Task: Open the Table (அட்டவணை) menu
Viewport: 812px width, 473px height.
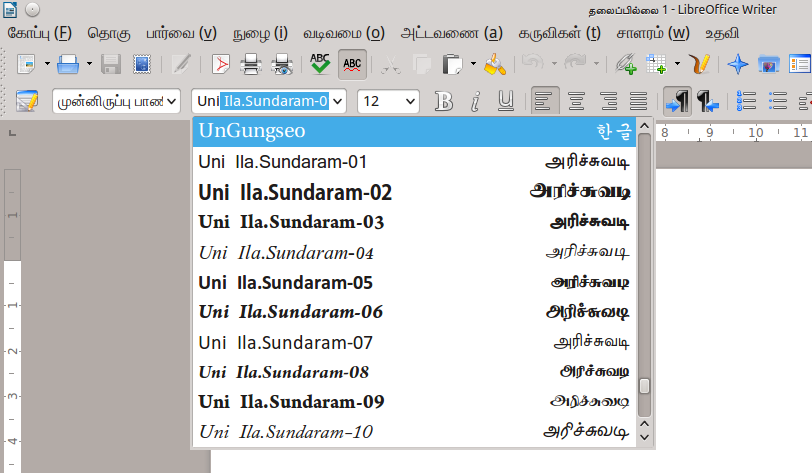Action: pyautogui.click(x=451, y=34)
